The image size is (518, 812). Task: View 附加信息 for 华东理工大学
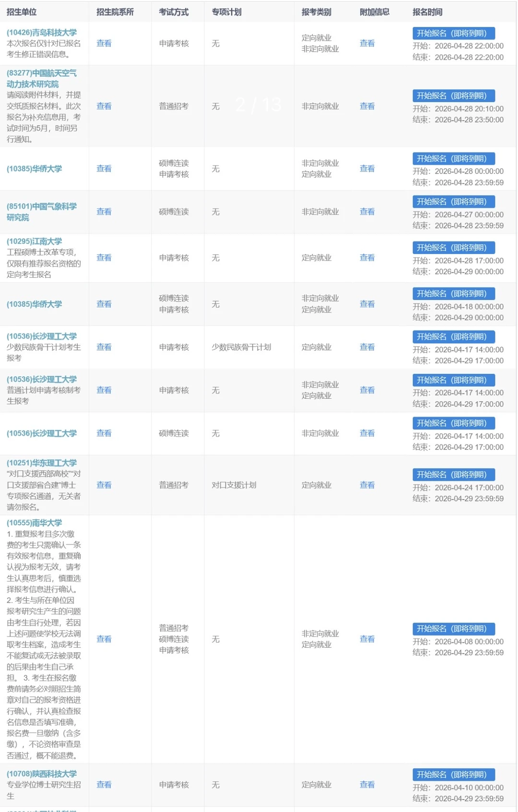click(x=367, y=485)
